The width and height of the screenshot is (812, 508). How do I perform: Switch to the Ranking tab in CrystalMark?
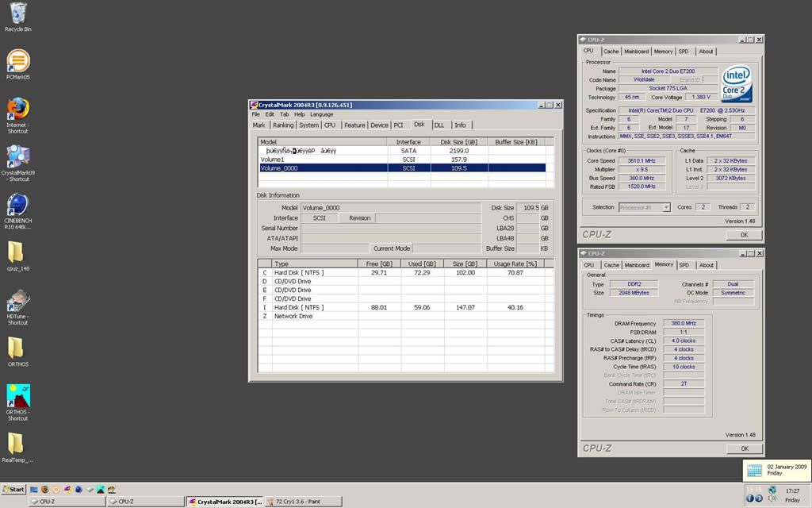[283, 125]
